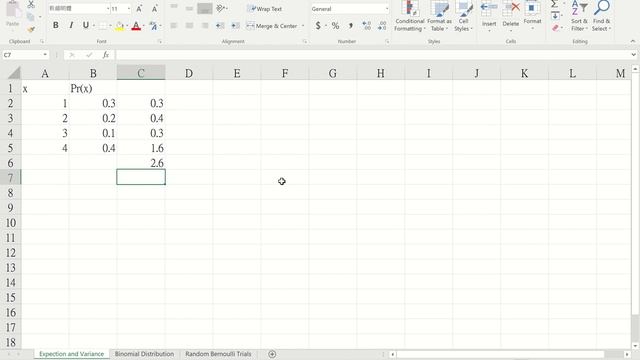Image resolution: width=640 pixels, height=360 pixels.
Task: Click Decrease Decimal icon
Action: click(x=382, y=26)
